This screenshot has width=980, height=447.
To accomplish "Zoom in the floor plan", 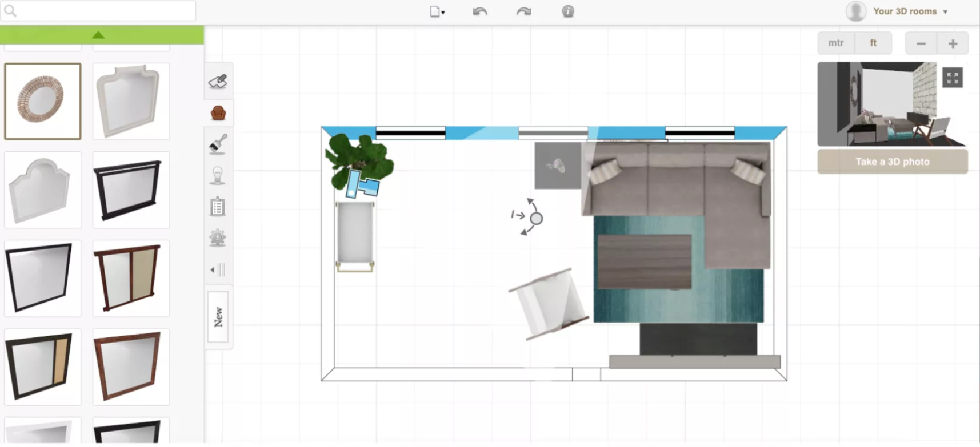I will pyautogui.click(x=953, y=43).
